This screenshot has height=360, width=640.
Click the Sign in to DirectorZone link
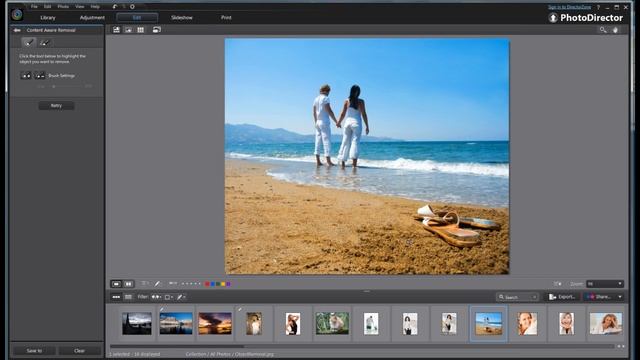click(569, 7)
